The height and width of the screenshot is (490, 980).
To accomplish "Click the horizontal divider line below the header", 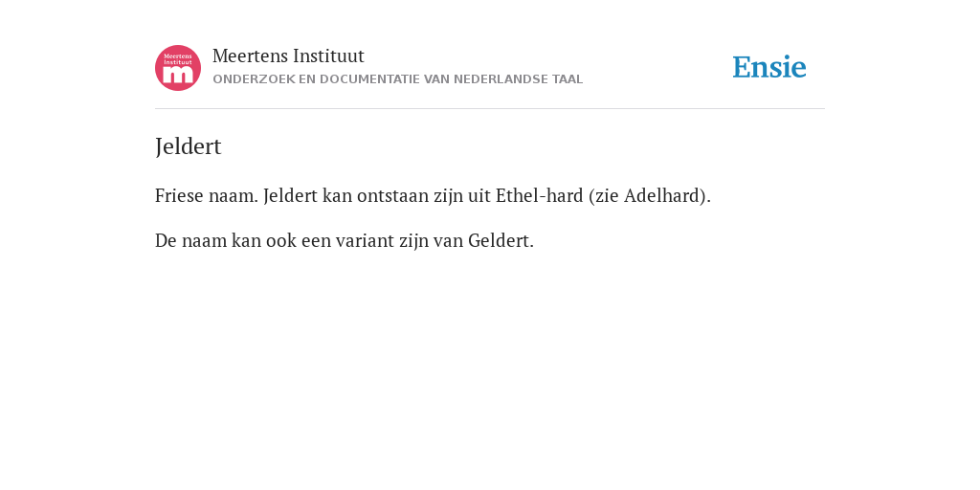I will pyautogui.click(x=490, y=109).
